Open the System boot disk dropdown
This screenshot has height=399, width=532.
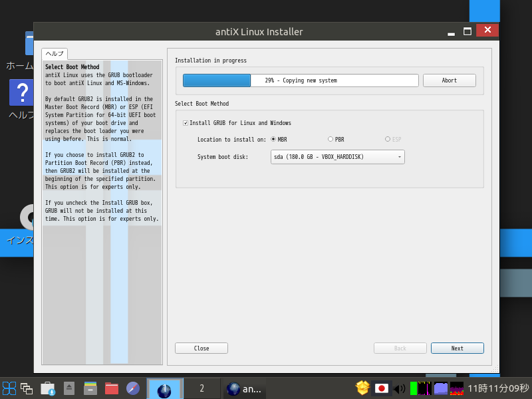(338, 157)
